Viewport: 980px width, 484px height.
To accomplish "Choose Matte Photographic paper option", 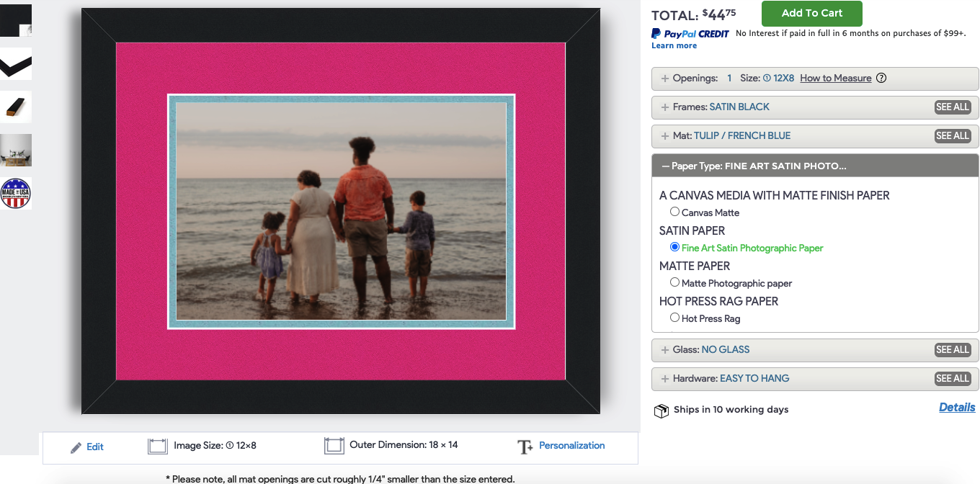I will coord(674,282).
